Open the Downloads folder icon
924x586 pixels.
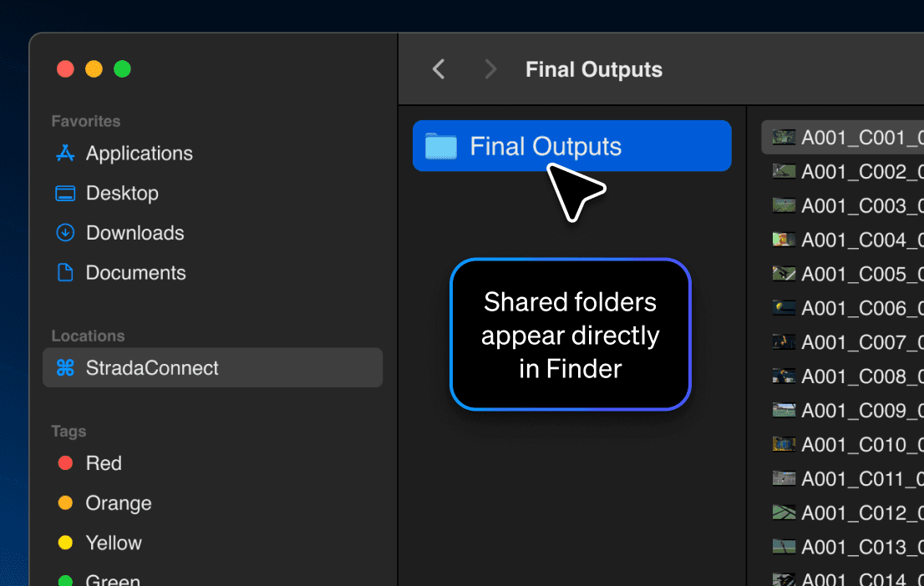(x=65, y=233)
